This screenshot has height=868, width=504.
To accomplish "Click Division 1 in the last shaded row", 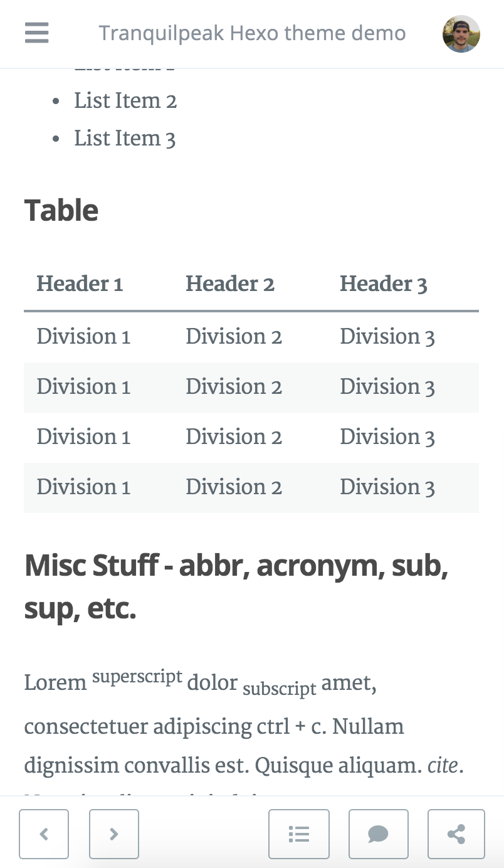I will point(83,487).
